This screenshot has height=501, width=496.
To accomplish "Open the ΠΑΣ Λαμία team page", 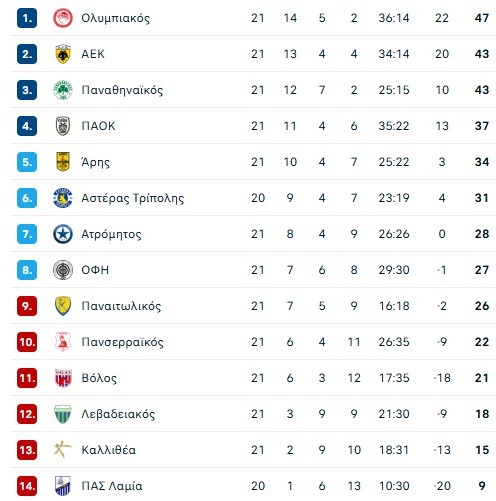I will tap(112, 486).
